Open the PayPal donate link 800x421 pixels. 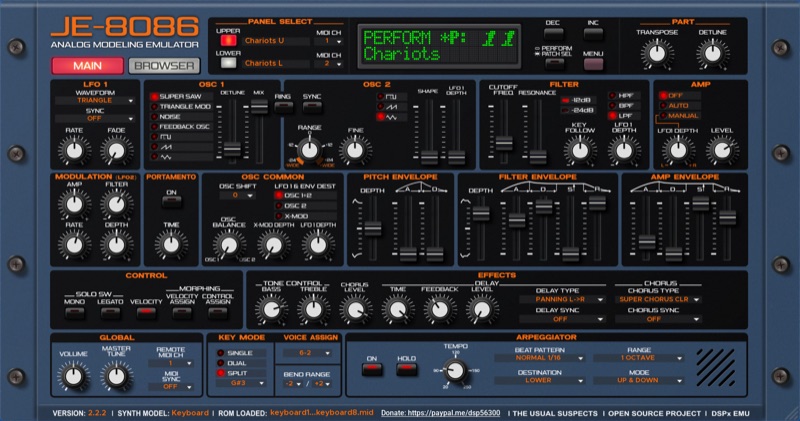tap(440, 413)
